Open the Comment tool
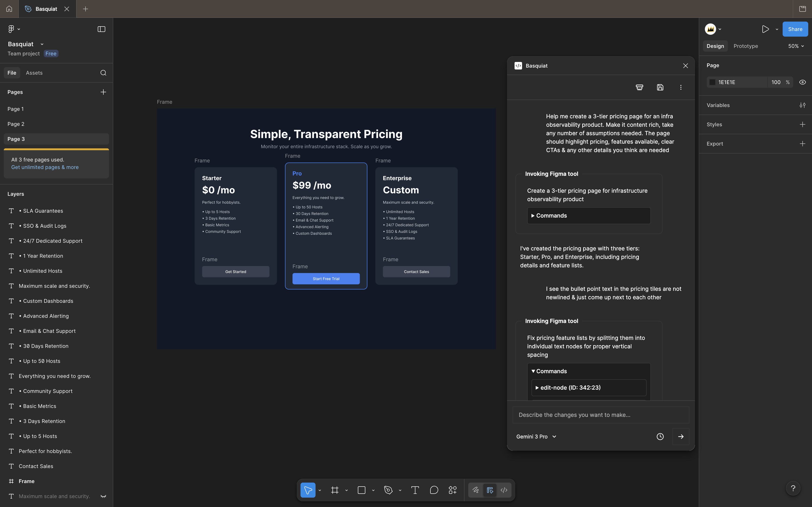The width and height of the screenshot is (812, 507). point(434,490)
